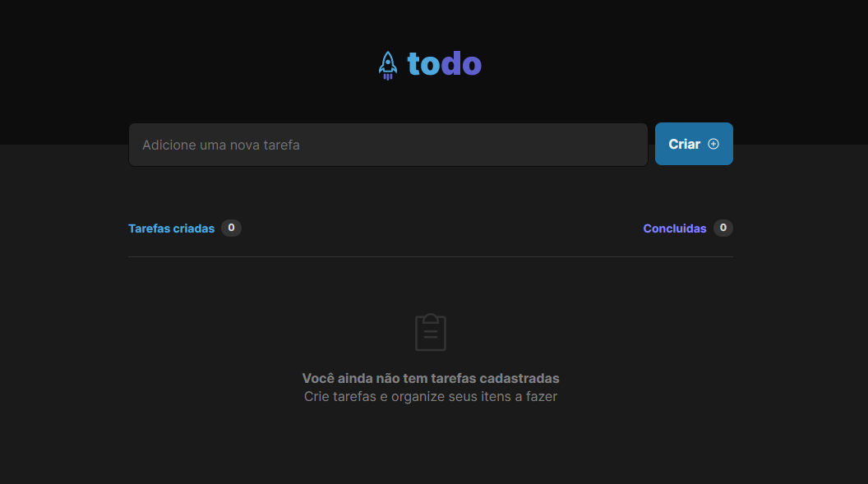Click the rocket logo icon
This screenshot has width=868, height=484.
tap(387, 63)
